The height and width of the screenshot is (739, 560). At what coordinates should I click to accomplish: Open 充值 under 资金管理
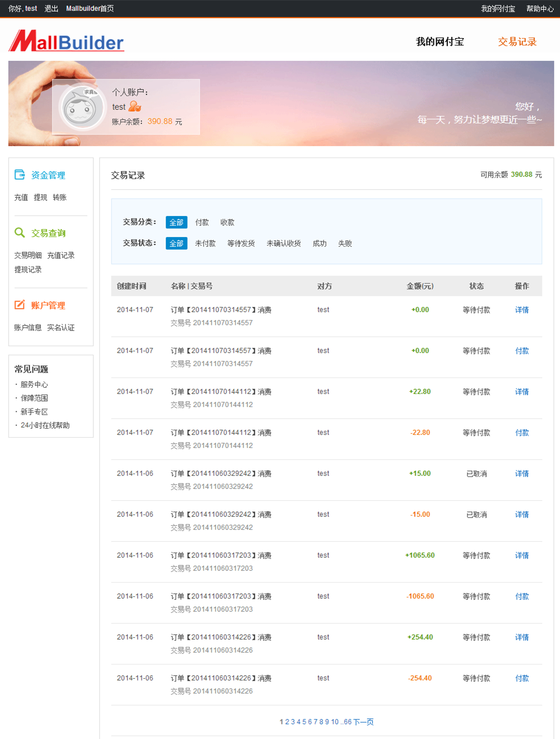click(x=21, y=197)
